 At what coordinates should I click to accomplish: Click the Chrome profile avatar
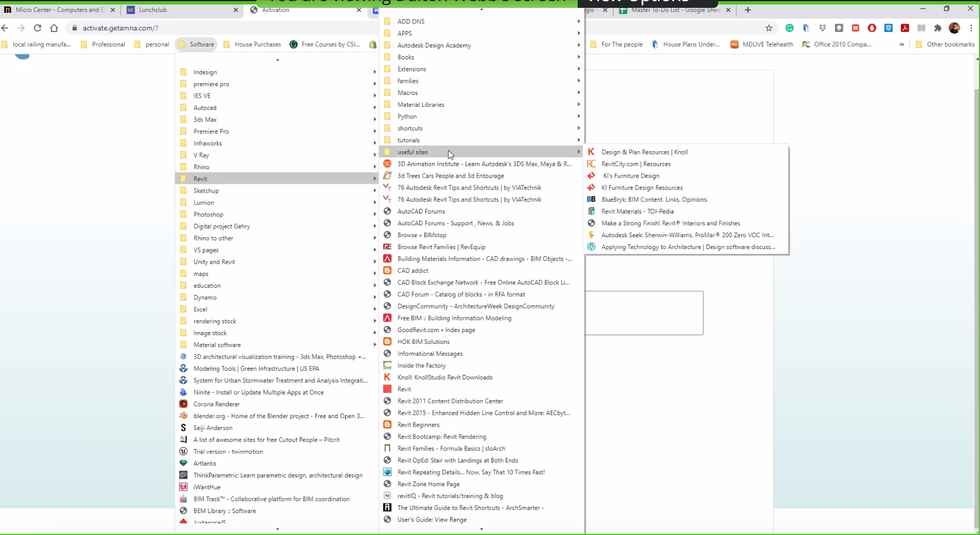[x=954, y=28]
